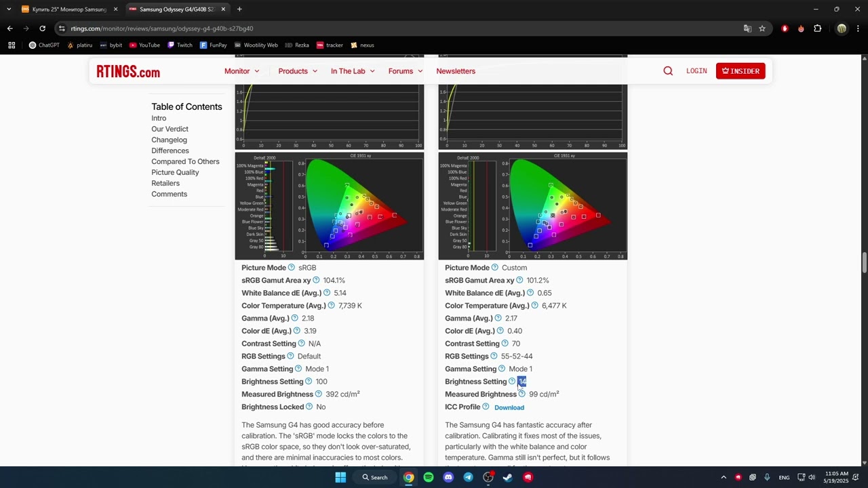Viewport: 868px width, 488px height.
Task: Expand the Forums dropdown menu
Action: coord(406,71)
